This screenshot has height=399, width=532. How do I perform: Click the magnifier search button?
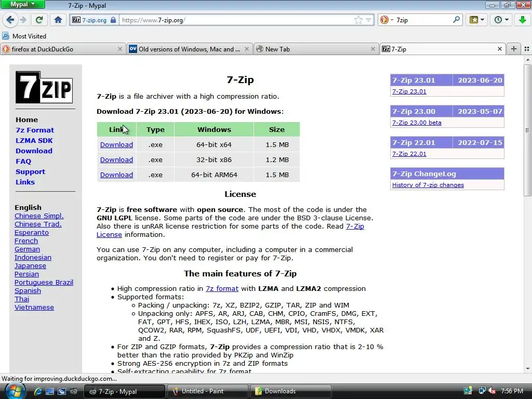(456, 20)
